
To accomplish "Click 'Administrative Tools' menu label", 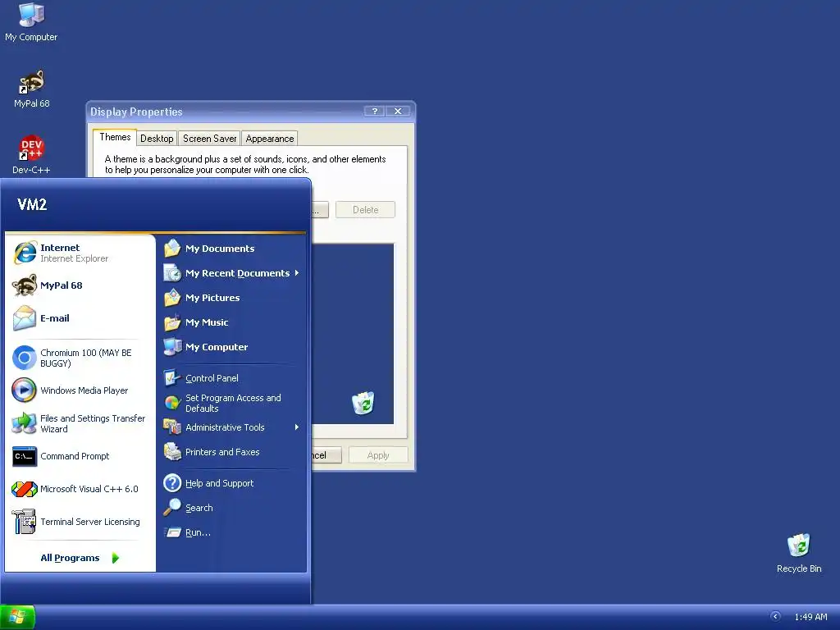I will (x=225, y=427).
